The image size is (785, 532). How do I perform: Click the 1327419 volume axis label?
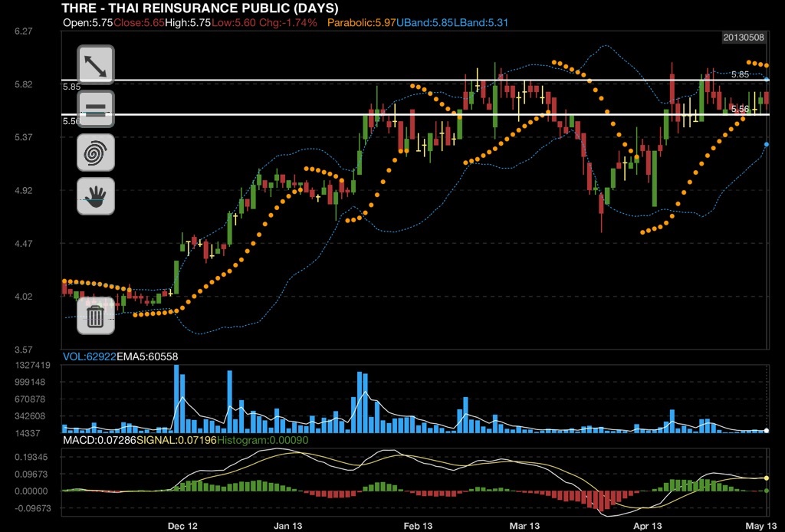point(32,366)
